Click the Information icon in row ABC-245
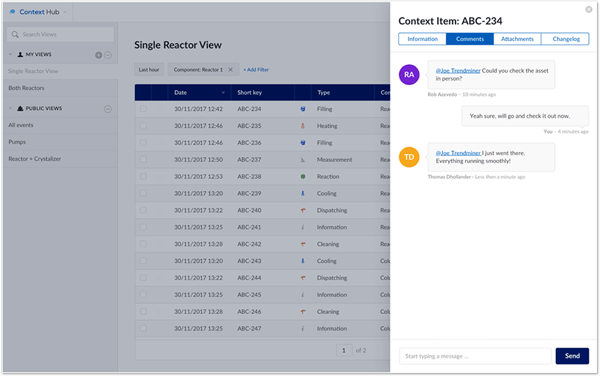 [x=303, y=295]
